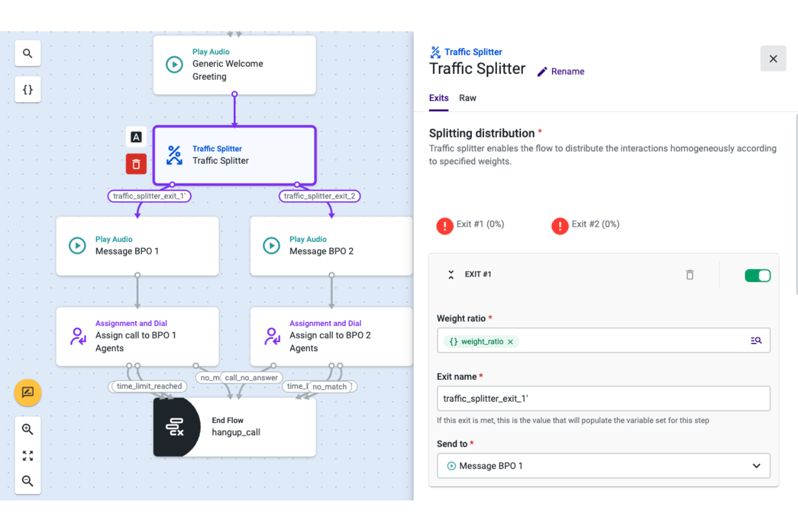Screen dimensions: 798x532
Task: Switch to the Raw tab
Action: pos(467,98)
